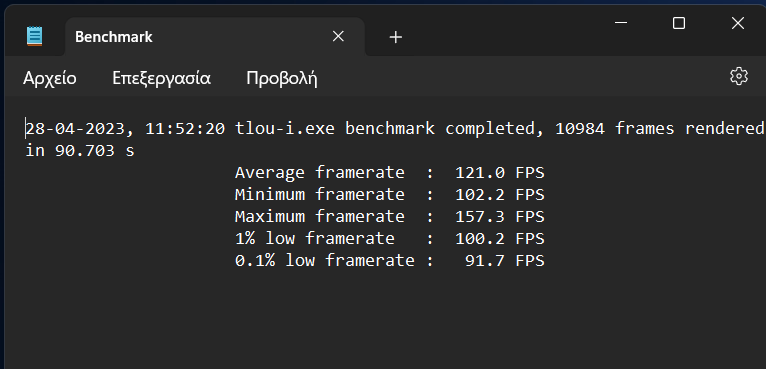Place cursor on the Minimum framerate line

point(389,195)
